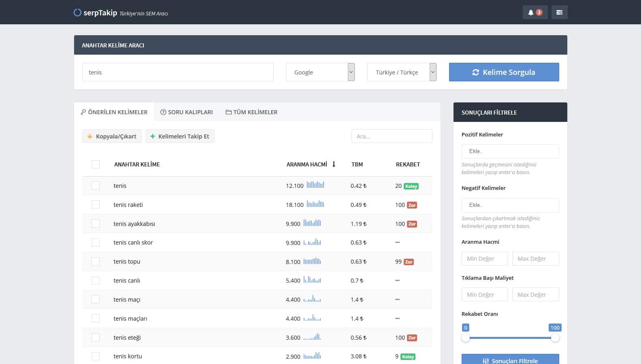641x364 pixels.
Task: Check the box for tenis topu
Action: [x=96, y=262]
